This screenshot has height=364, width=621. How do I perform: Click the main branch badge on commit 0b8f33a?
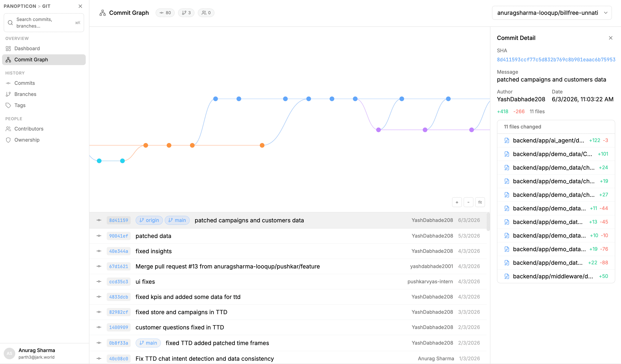point(148,343)
